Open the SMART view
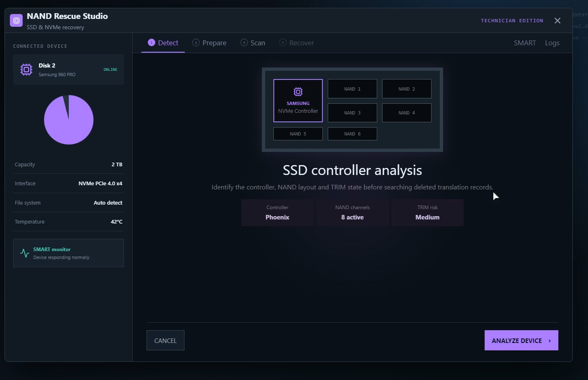The image size is (588, 380). click(x=525, y=43)
